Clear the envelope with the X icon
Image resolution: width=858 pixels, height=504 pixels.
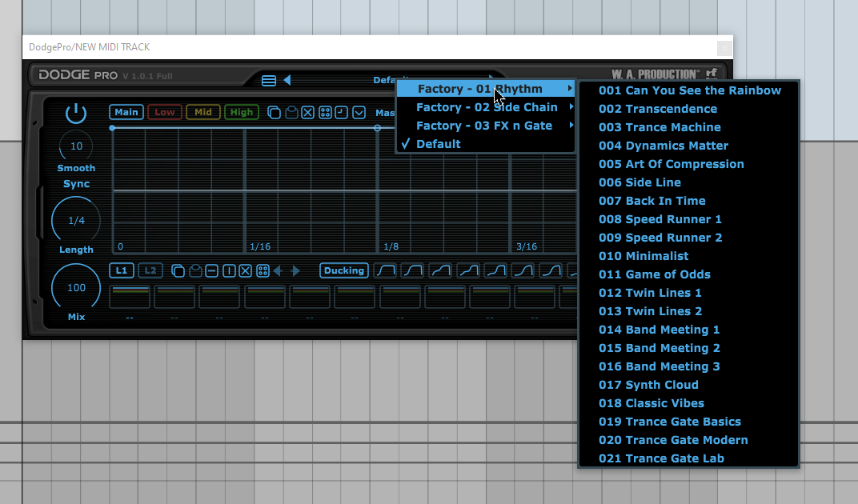point(308,113)
